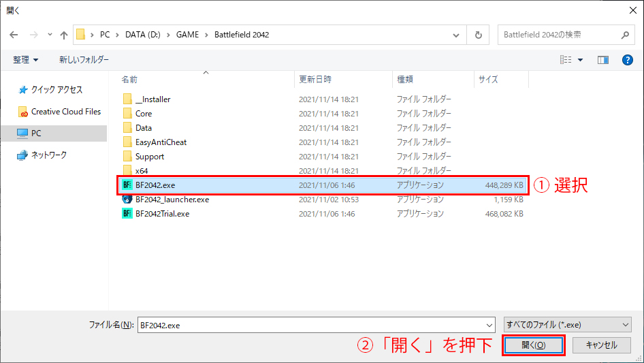Click the forward navigation arrow
This screenshot has height=363, width=644.
[x=33, y=35]
